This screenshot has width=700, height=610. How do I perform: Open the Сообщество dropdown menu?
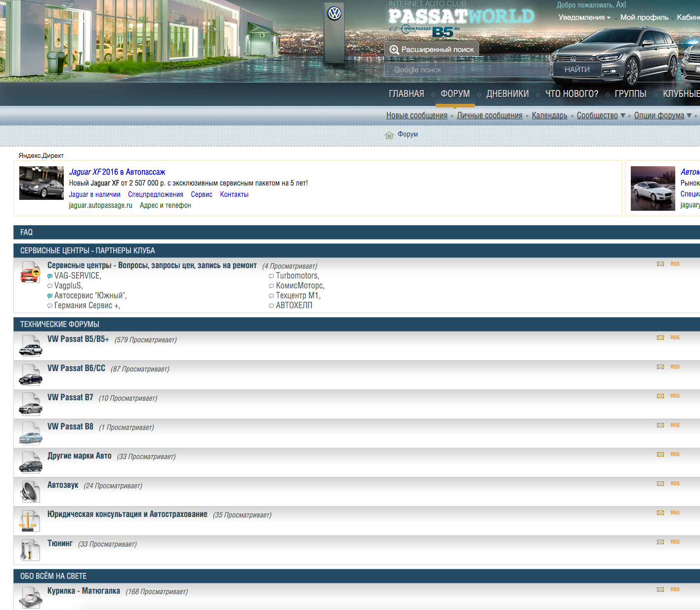pos(601,115)
